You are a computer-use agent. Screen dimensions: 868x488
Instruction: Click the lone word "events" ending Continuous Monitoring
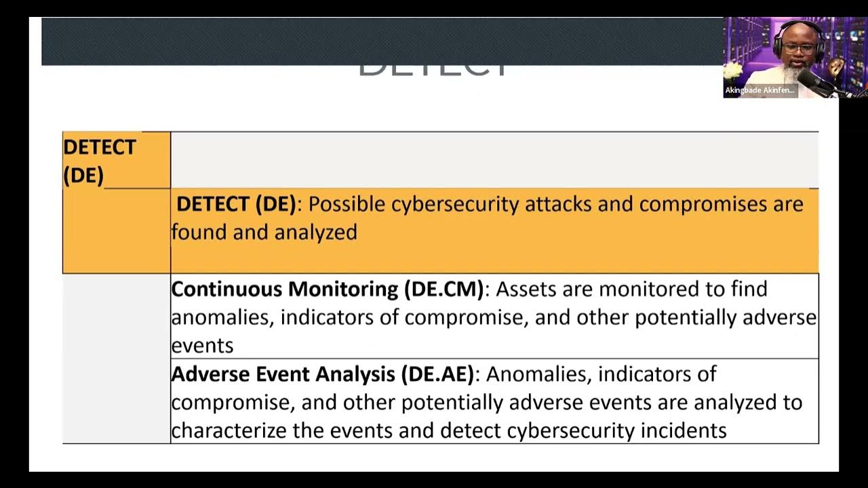pyautogui.click(x=202, y=346)
